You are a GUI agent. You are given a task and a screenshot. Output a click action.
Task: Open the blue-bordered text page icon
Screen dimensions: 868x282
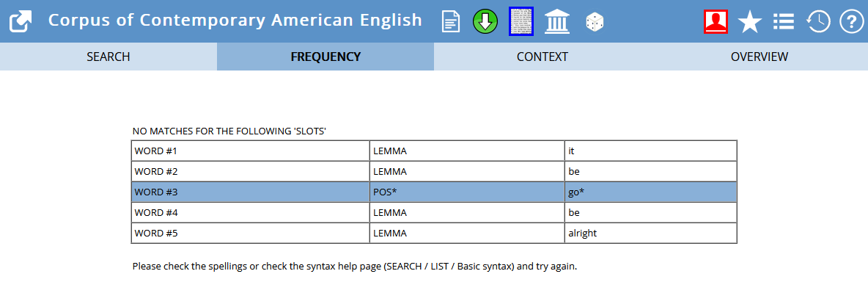pos(521,21)
